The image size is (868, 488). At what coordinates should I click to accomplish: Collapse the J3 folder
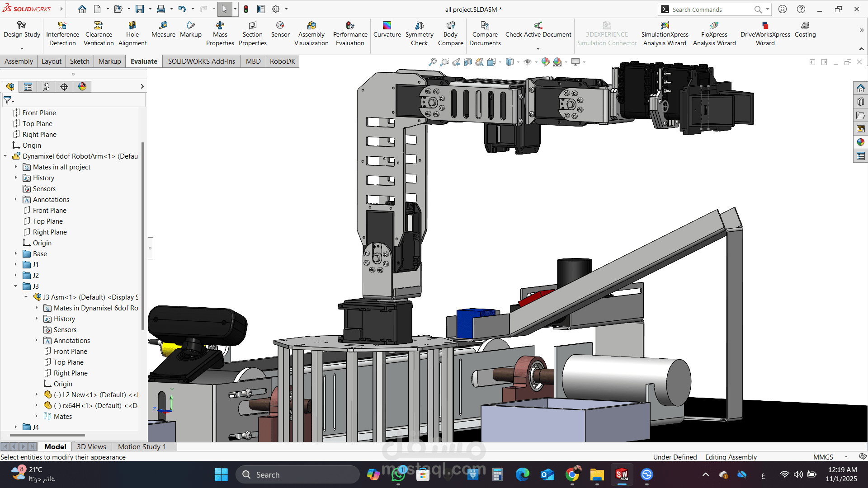pyautogui.click(x=15, y=286)
